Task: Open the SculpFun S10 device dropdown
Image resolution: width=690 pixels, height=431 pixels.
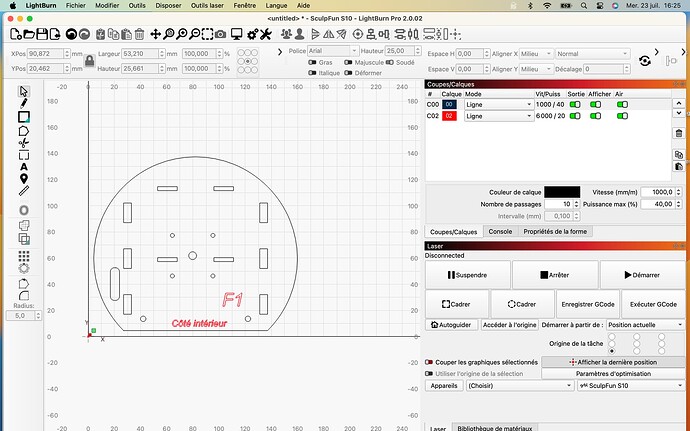Action: coord(630,386)
